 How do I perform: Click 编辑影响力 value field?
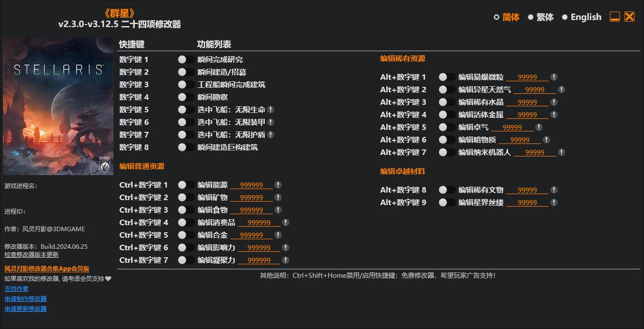(259, 248)
